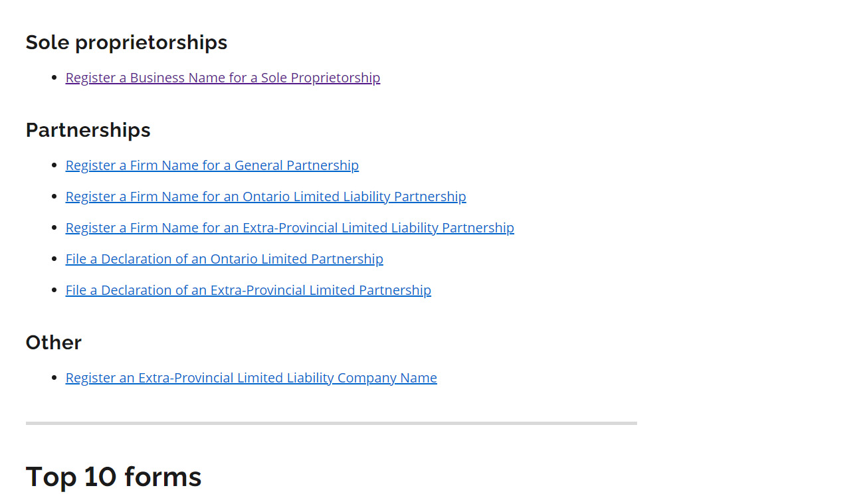Click the Other section heading
The width and height of the screenshot is (861, 504).
[x=54, y=343]
